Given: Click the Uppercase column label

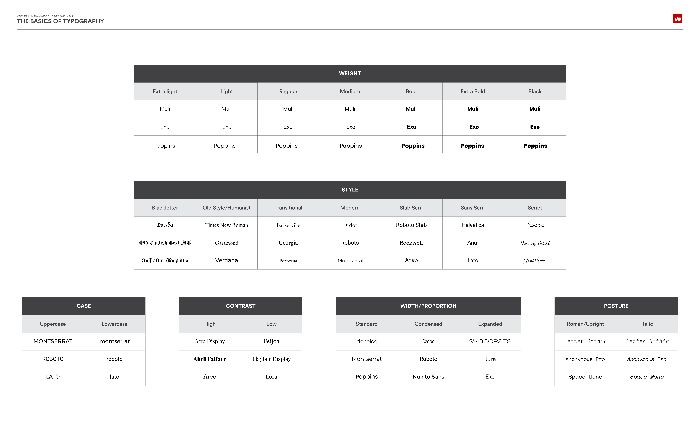Looking at the screenshot, I should (53, 324).
